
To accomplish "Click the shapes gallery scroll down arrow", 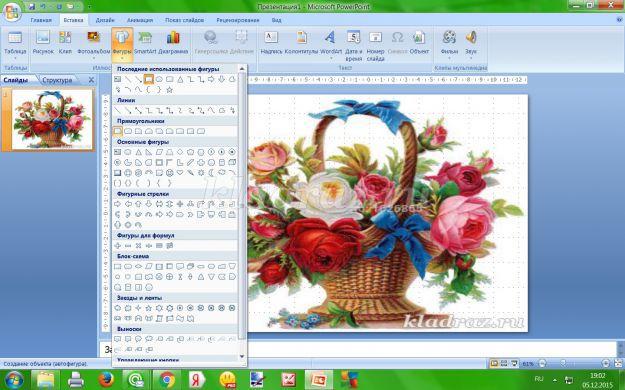I will coord(242,356).
